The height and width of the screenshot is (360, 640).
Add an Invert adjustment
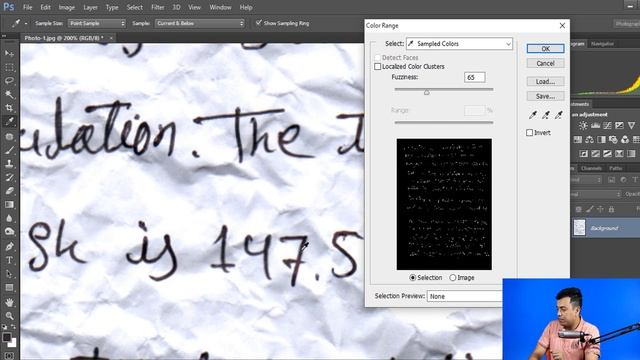(584, 153)
